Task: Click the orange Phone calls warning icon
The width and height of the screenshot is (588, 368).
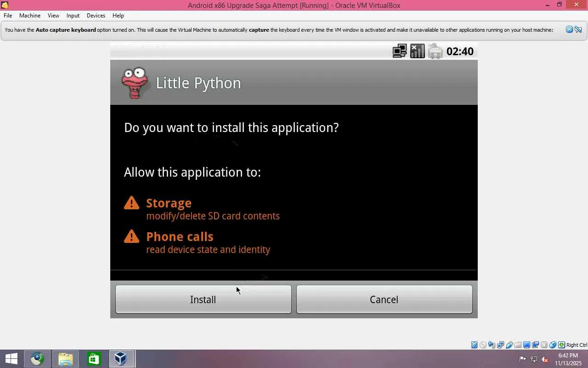Action: (131, 236)
